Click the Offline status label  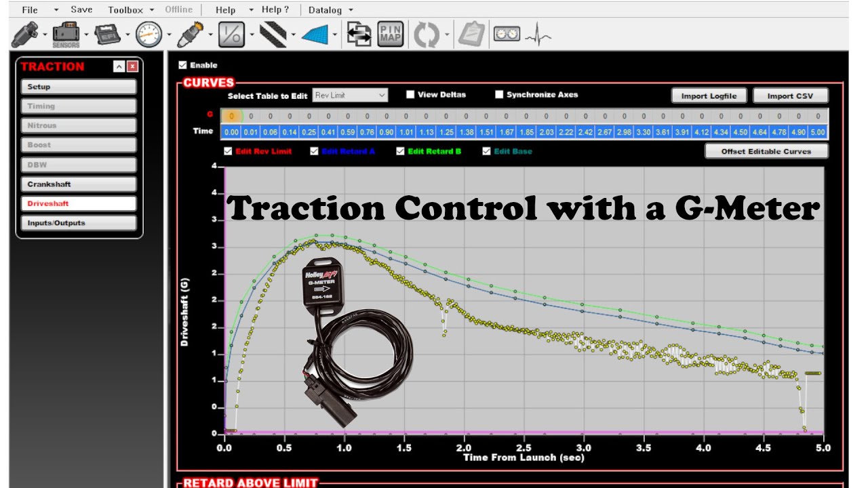click(179, 9)
